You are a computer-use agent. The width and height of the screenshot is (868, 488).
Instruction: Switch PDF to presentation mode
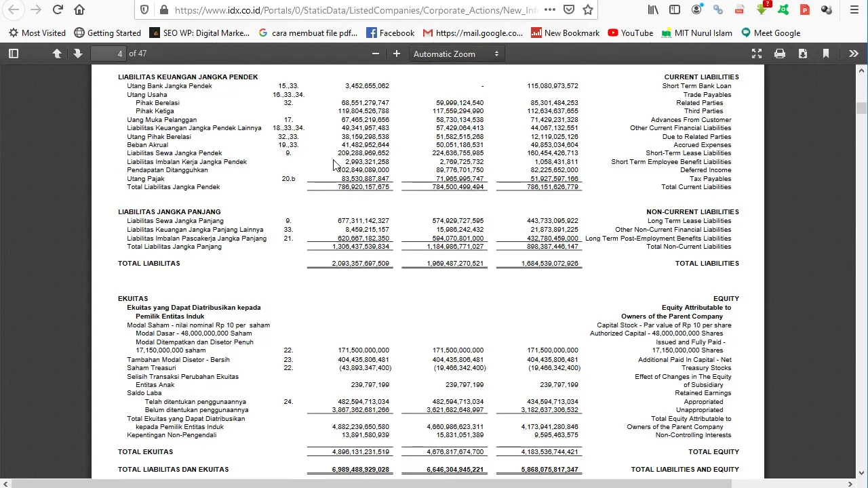tap(757, 54)
